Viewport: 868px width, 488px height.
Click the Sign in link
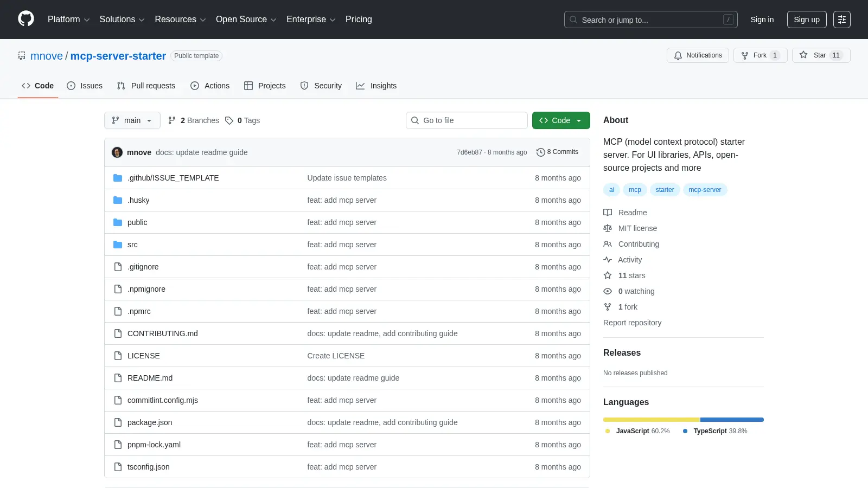[762, 20]
